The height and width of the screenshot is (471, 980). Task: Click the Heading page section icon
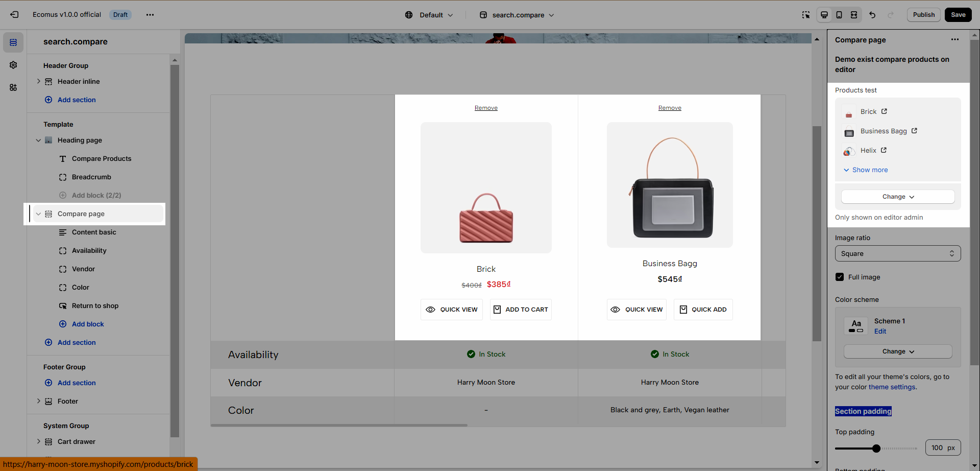coord(48,140)
